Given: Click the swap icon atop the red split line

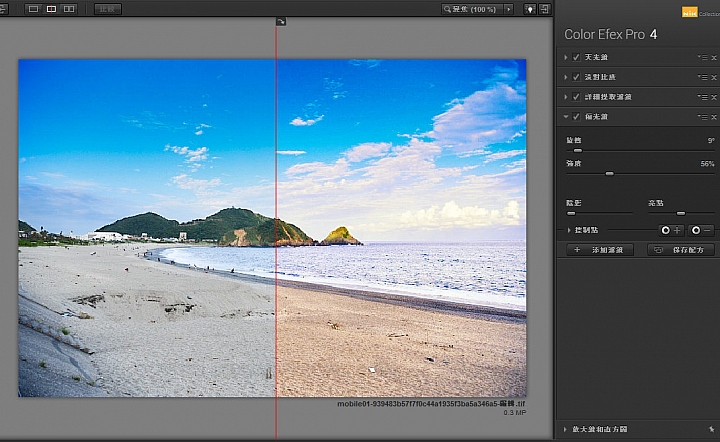Looking at the screenshot, I should click(x=281, y=22).
